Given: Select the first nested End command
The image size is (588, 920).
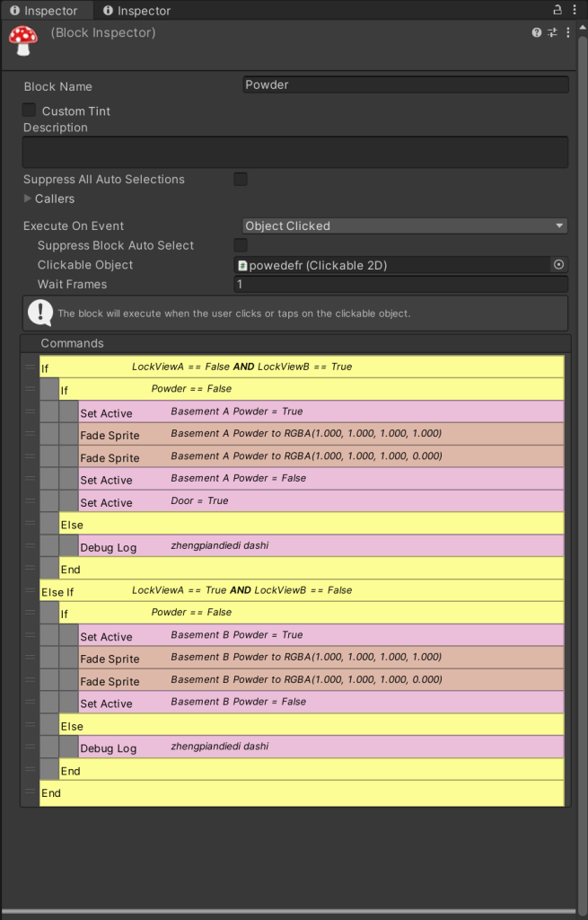Looking at the screenshot, I should click(312, 568).
